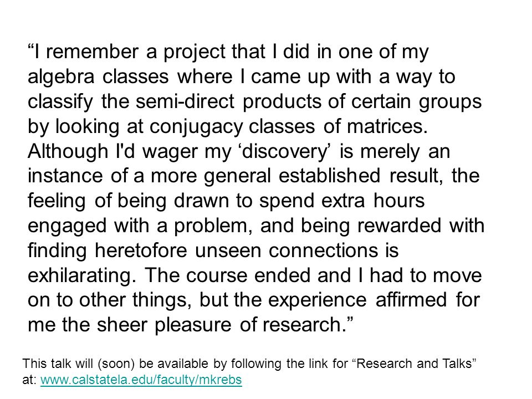
Task: Click the words 'sheer pleasure' in the last line
Action: point(164,325)
